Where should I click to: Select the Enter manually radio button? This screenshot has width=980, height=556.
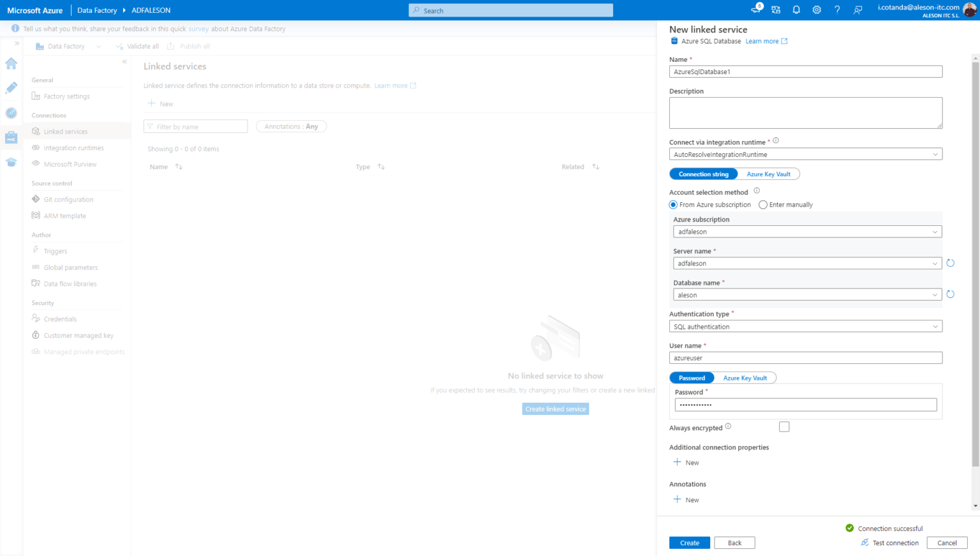(x=762, y=205)
